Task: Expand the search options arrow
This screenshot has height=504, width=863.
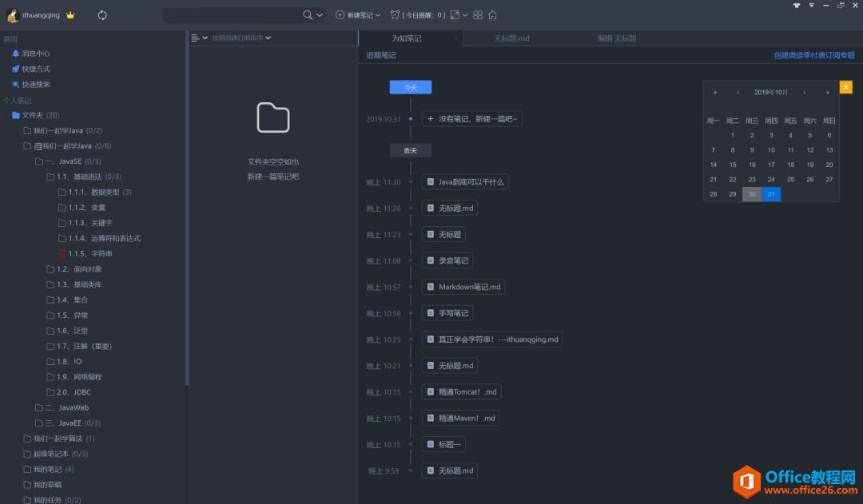Action: pos(320,15)
